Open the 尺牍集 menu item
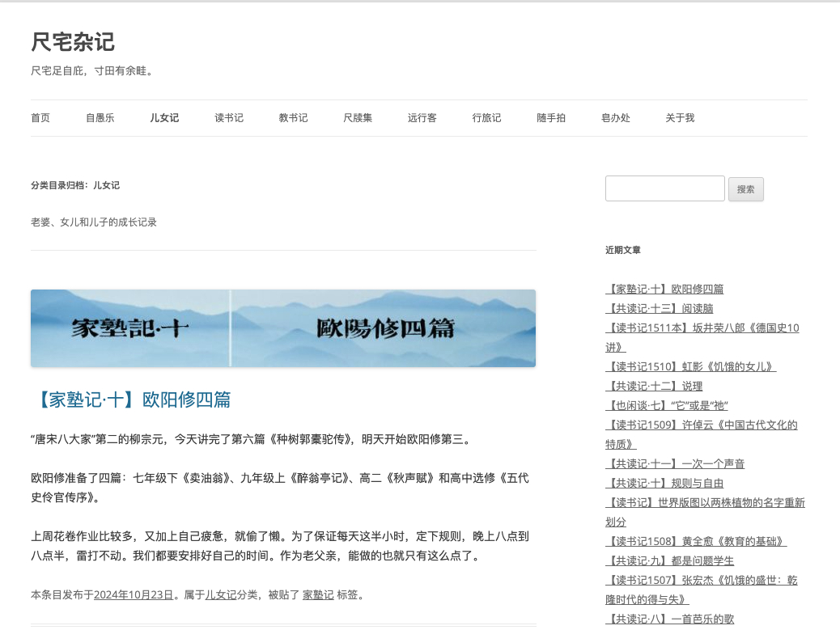Screen dimensions: 840x630 point(358,118)
